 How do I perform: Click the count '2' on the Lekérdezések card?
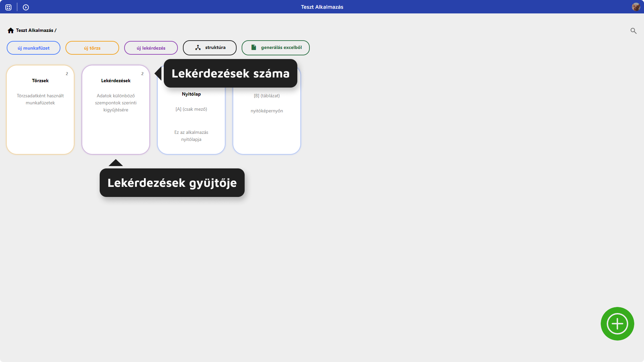point(142,74)
